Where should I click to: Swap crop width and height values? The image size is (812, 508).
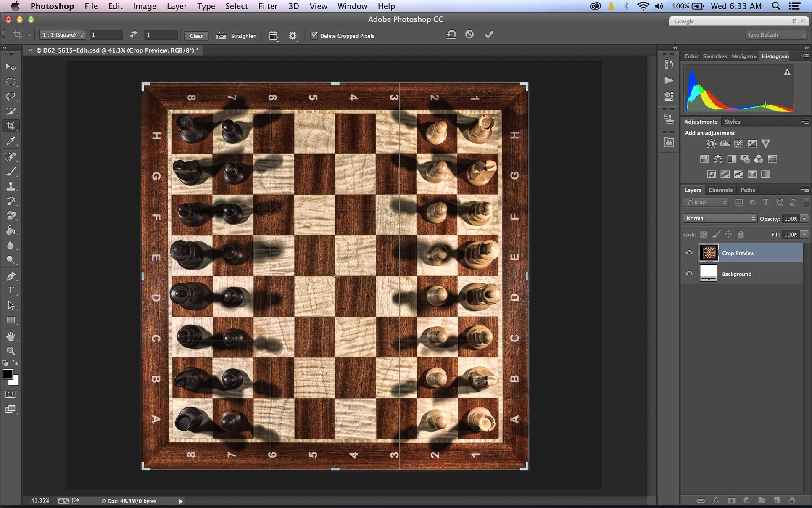coord(133,35)
